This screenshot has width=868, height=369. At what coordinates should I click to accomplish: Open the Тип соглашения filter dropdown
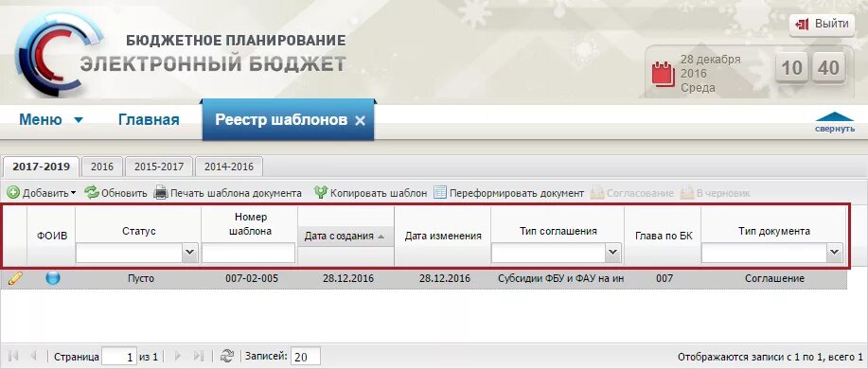612,253
